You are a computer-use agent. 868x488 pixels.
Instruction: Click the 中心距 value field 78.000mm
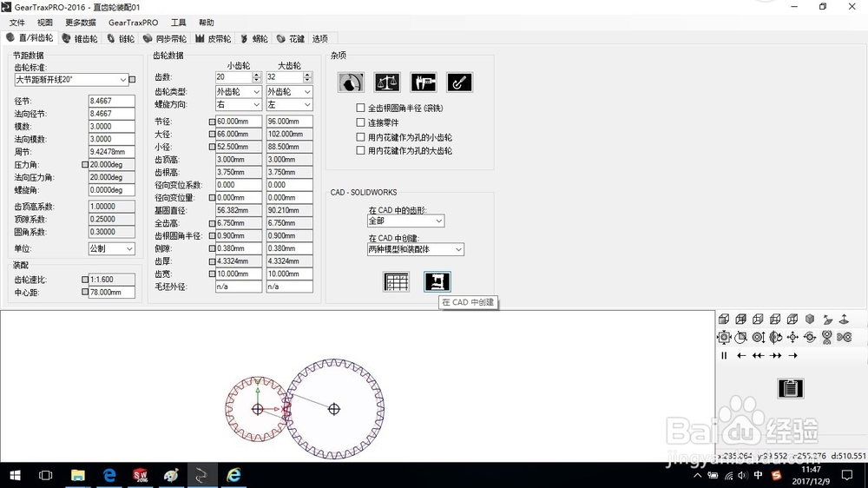click(x=111, y=292)
